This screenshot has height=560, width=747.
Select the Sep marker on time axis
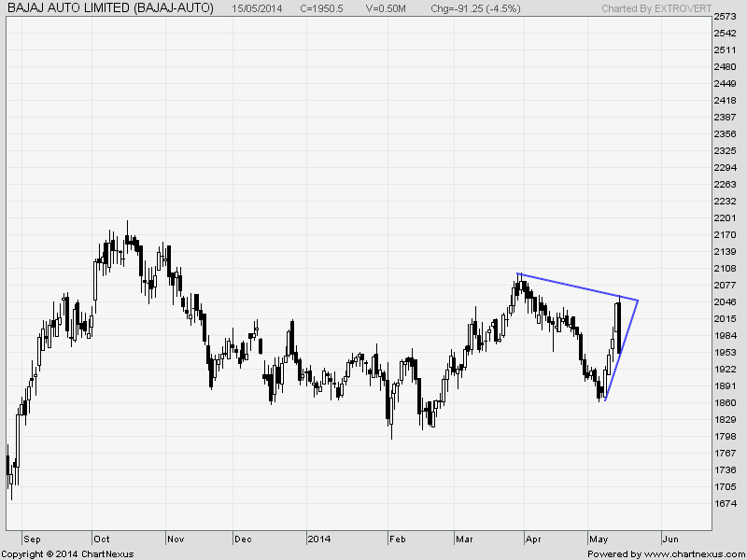point(31,539)
